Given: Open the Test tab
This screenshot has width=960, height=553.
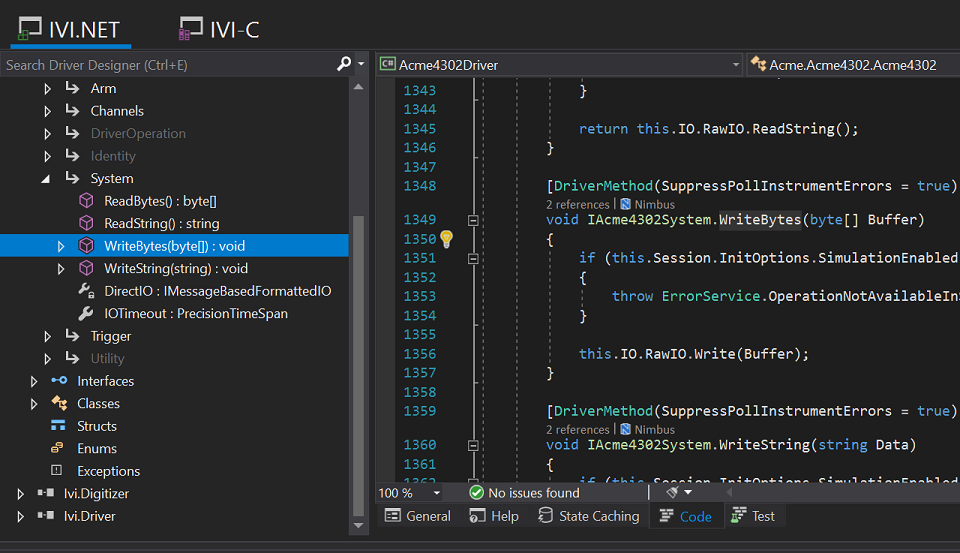Looking at the screenshot, I should [x=753, y=516].
